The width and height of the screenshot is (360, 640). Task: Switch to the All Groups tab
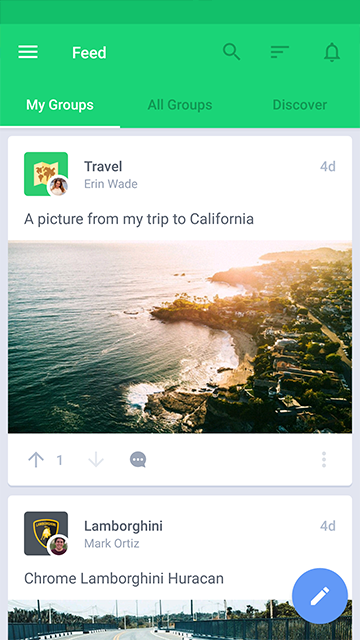tap(180, 105)
